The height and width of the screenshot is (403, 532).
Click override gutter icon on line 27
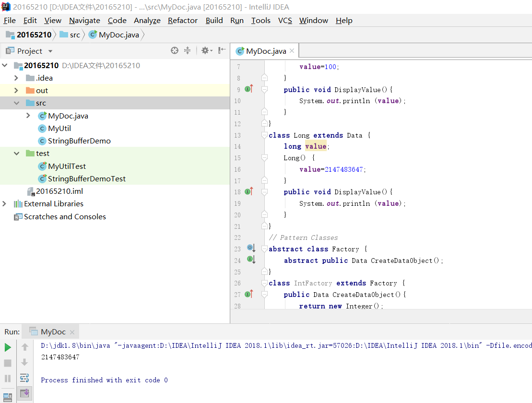[x=248, y=294]
